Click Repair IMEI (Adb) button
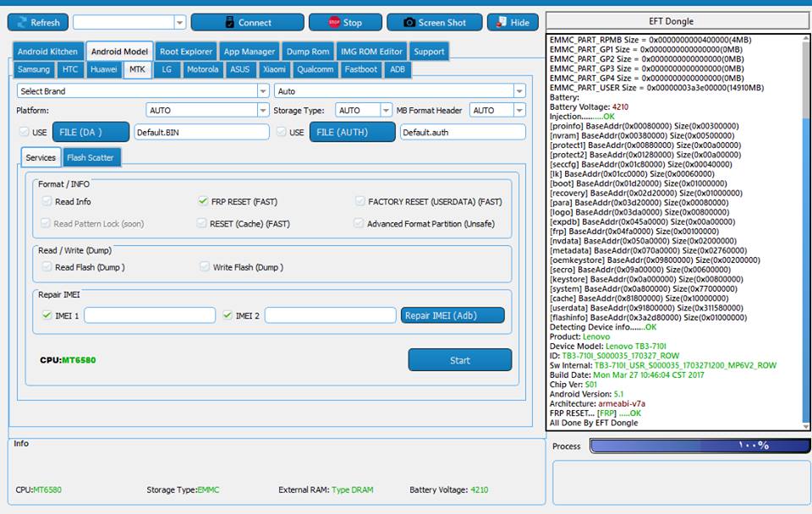This screenshot has height=514, width=812. tap(452, 315)
